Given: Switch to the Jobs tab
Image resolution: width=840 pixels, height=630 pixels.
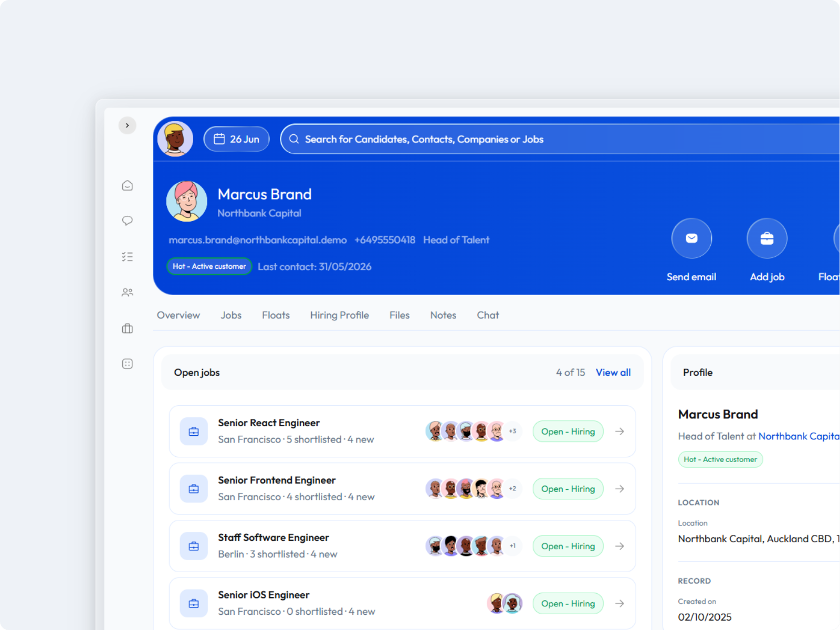Looking at the screenshot, I should (x=231, y=315).
